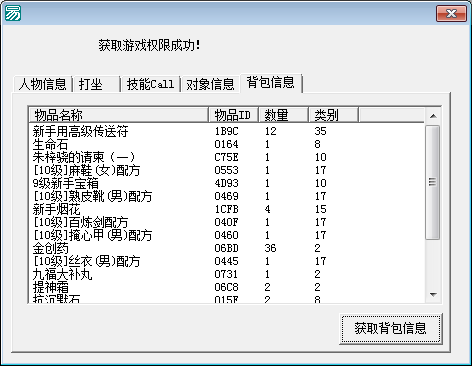Select the 背包信息 tab
The height and width of the screenshot is (366, 472).
(x=271, y=83)
